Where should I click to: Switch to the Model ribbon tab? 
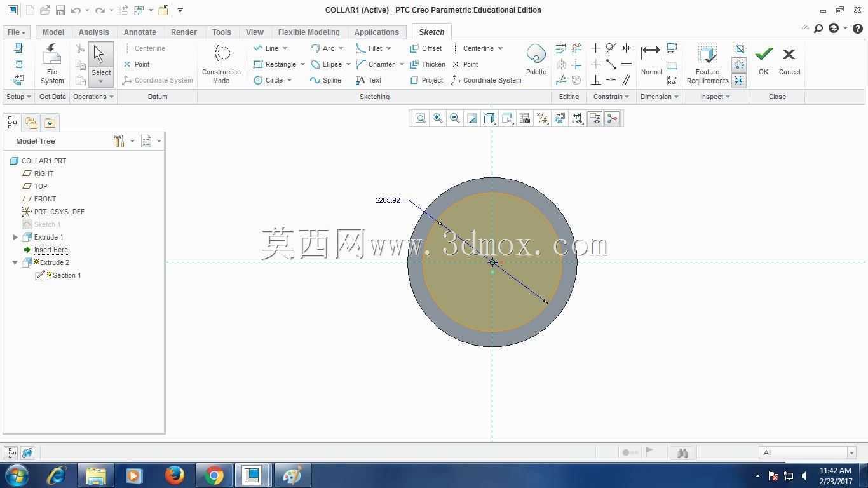point(53,32)
